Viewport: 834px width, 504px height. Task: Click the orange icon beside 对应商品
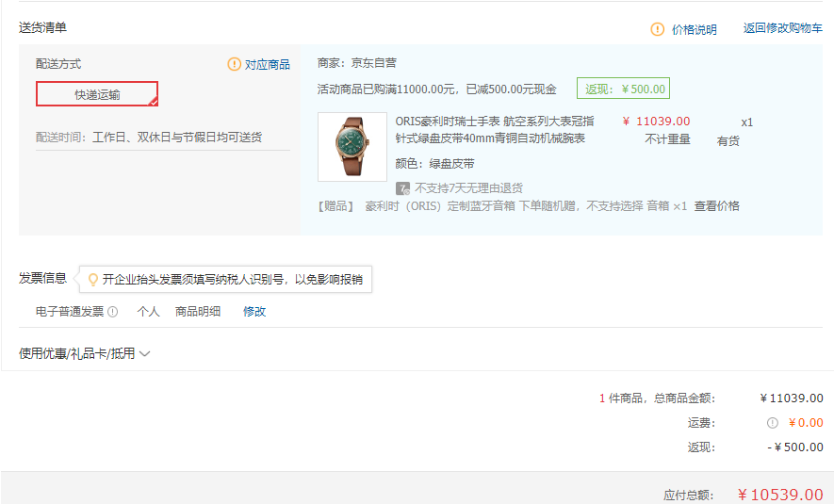[x=234, y=64]
